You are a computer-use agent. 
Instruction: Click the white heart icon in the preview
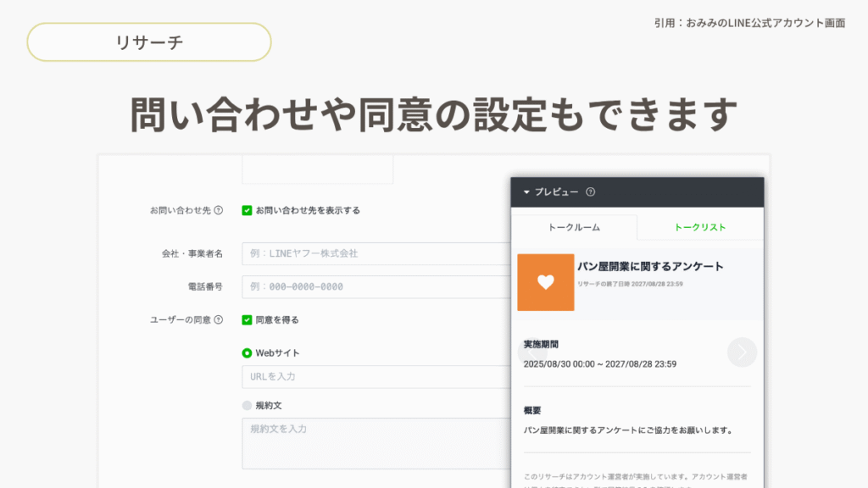pyautogui.click(x=546, y=282)
